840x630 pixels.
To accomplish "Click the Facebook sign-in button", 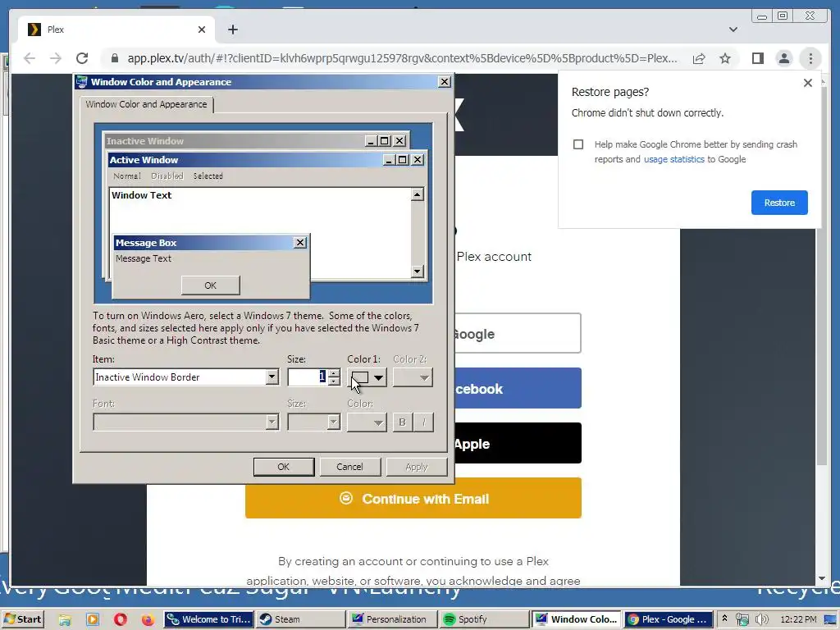I will coord(518,388).
